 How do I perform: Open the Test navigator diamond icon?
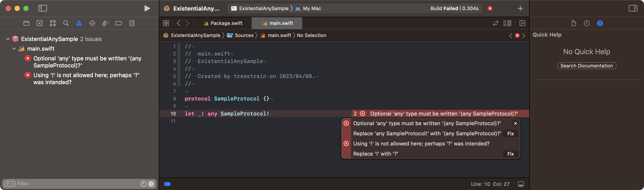coord(92,23)
